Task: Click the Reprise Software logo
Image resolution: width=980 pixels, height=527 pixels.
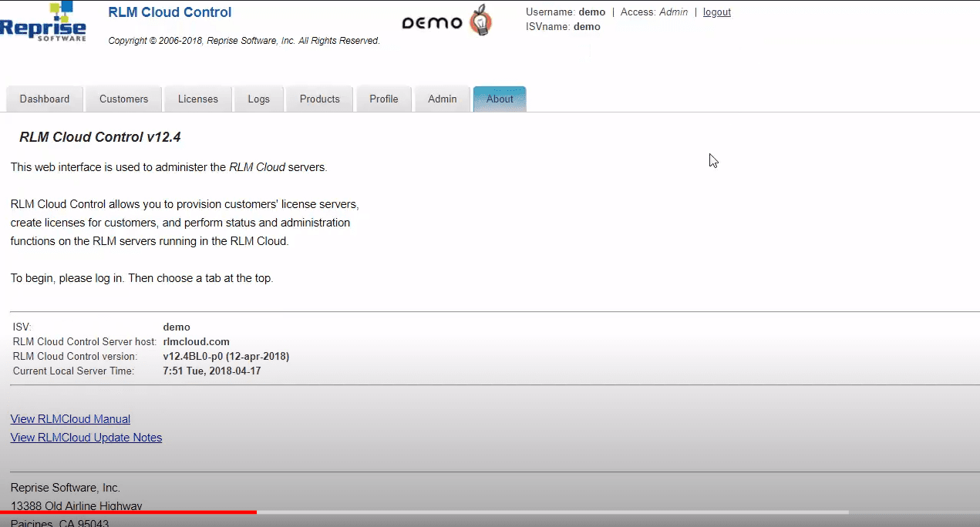Action: [x=43, y=22]
